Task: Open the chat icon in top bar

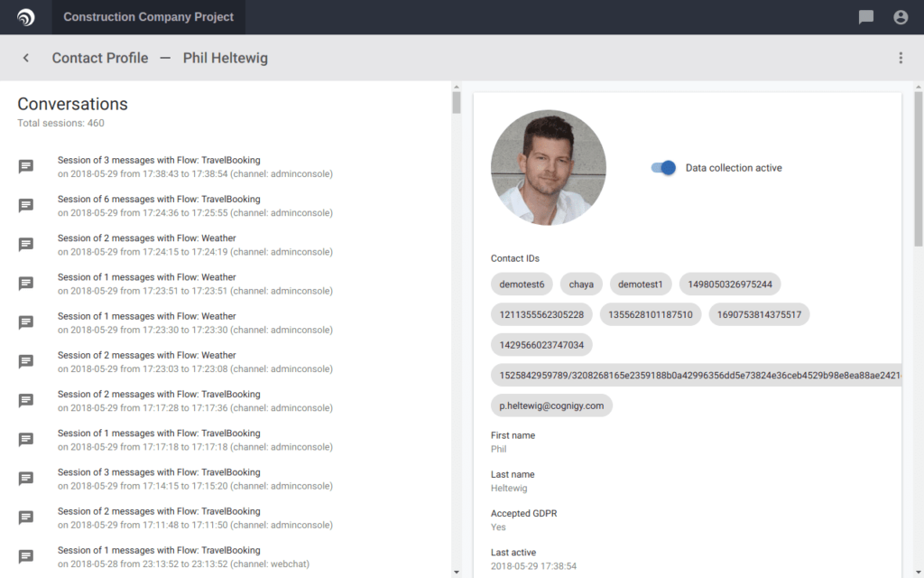Action: pos(865,17)
